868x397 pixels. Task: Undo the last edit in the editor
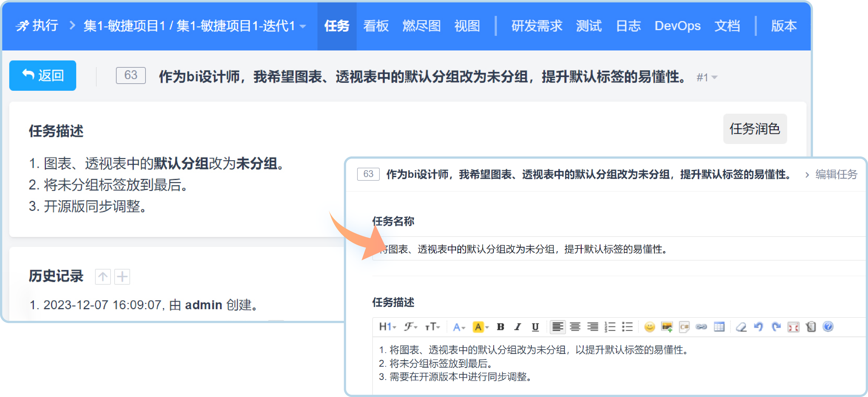coord(758,327)
